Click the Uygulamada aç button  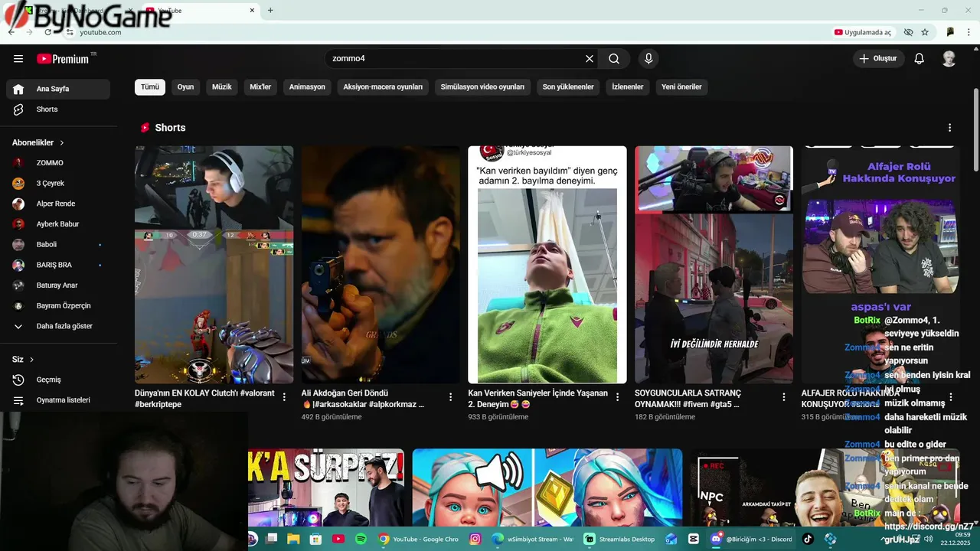point(863,32)
